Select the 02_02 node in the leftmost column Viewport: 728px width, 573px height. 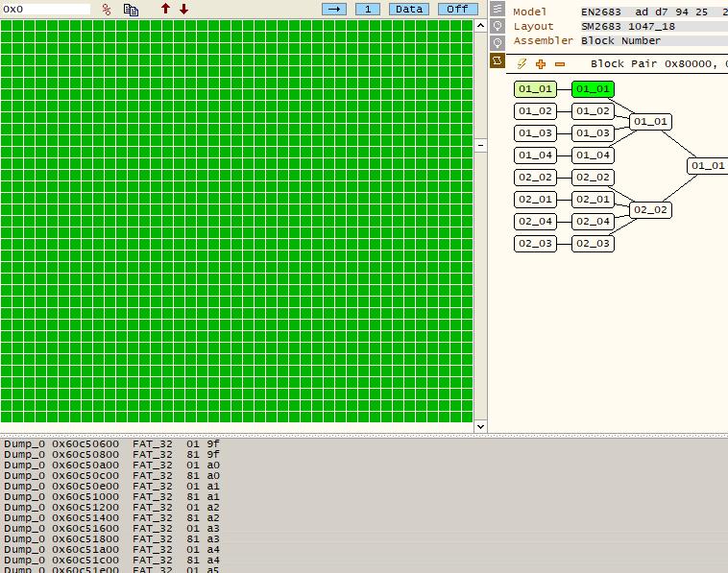click(535, 178)
